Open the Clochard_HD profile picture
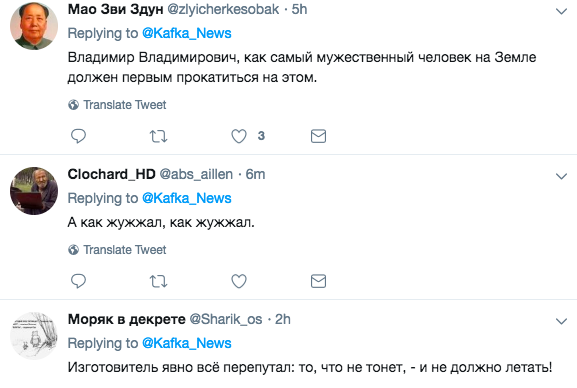This screenshot has width=577, height=388. tap(34, 191)
